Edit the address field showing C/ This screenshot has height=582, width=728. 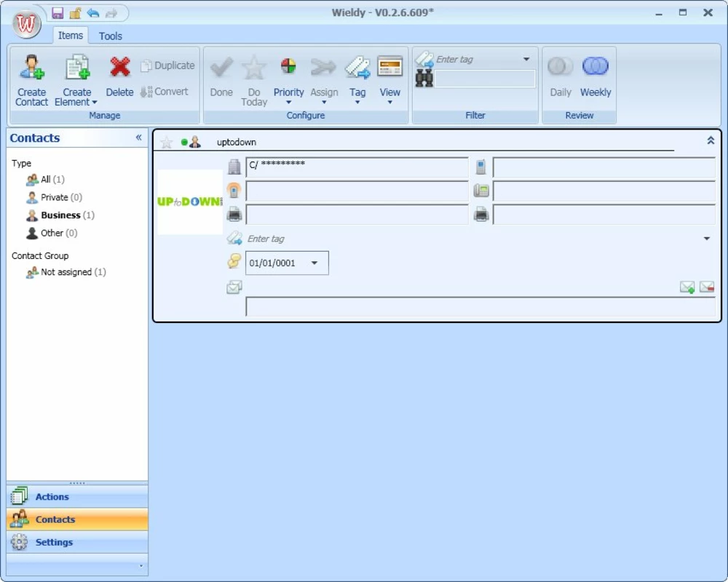pyautogui.click(x=357, y=167)
